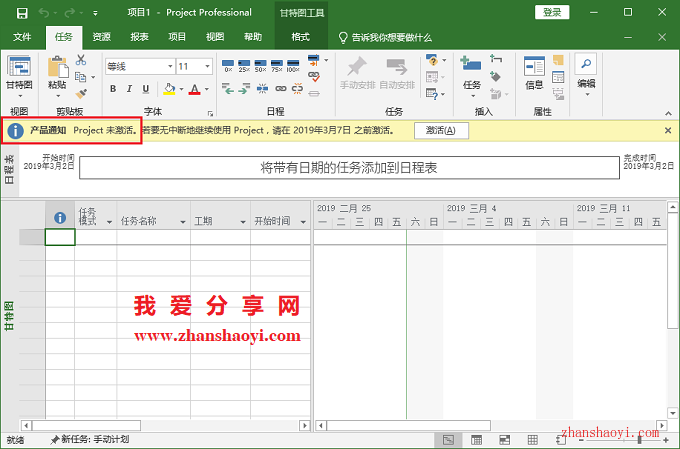Click the Save icon in title bar
680x449 pixels.
22,13
